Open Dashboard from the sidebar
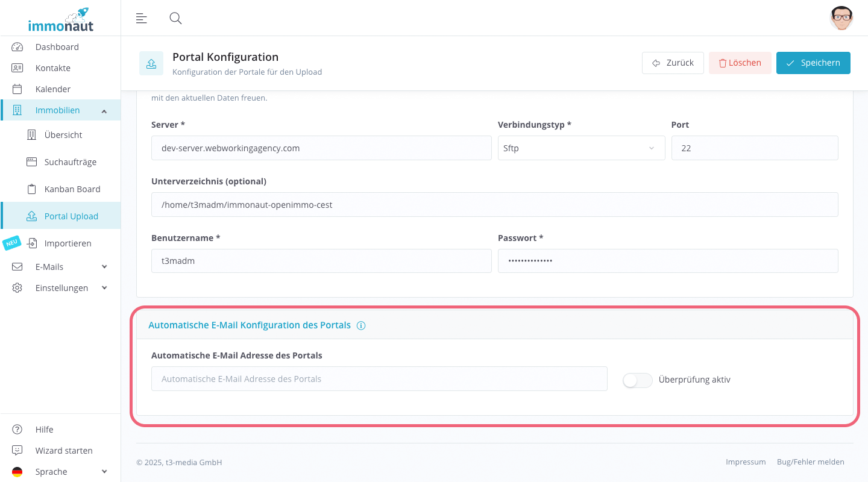868x482 pixels. [57, 47]
